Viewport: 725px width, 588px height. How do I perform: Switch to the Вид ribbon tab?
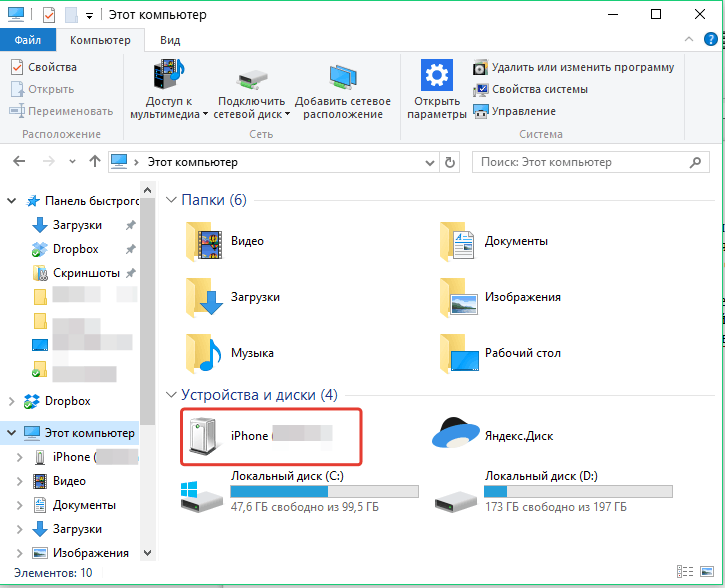pos(170,40)
